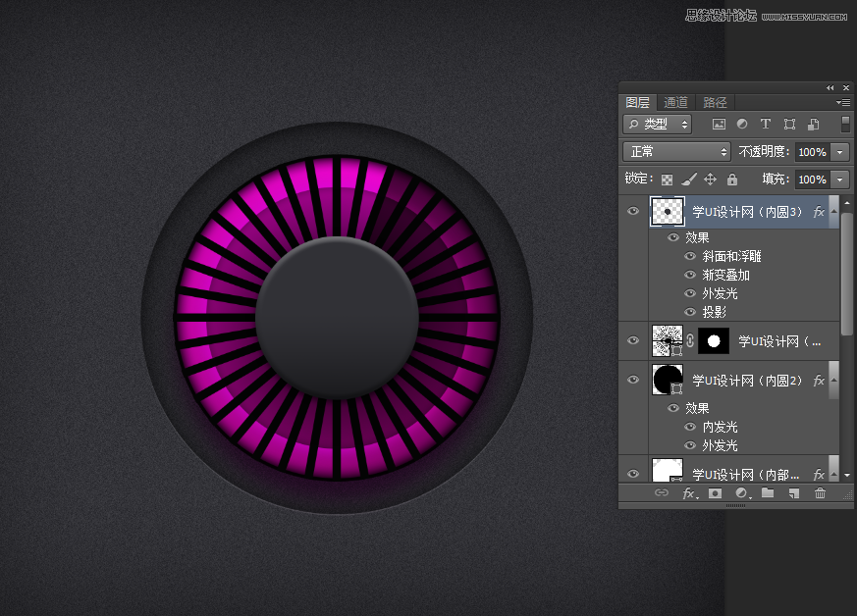Collapse the panel with double-arrow icon
Image resolution: width=857 pixels, height=616 pixels.
pyautogui.click(x=830, y=88)
